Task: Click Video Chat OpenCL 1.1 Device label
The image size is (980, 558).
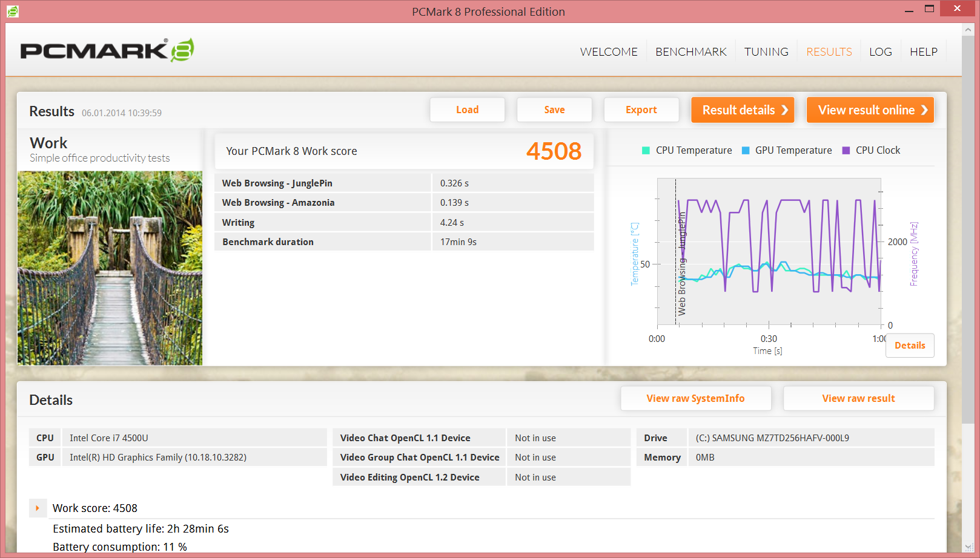Action: point(405,438)
